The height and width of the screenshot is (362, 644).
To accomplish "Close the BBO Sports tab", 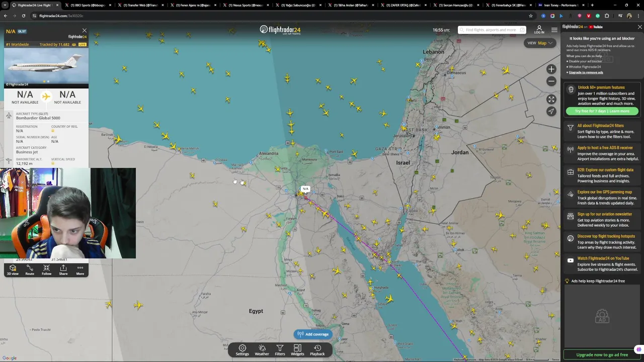I will point(110,5).
